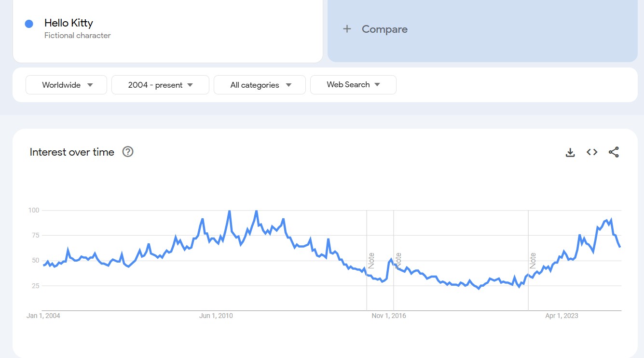Open the 2004 - present time range dropdown

pyautogui.click(x=160, y=85)
